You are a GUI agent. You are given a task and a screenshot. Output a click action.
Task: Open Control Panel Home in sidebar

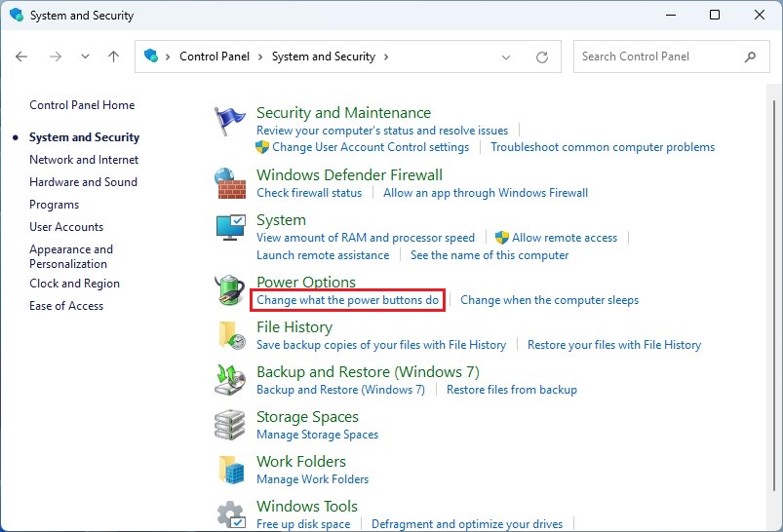click(82, 105)
